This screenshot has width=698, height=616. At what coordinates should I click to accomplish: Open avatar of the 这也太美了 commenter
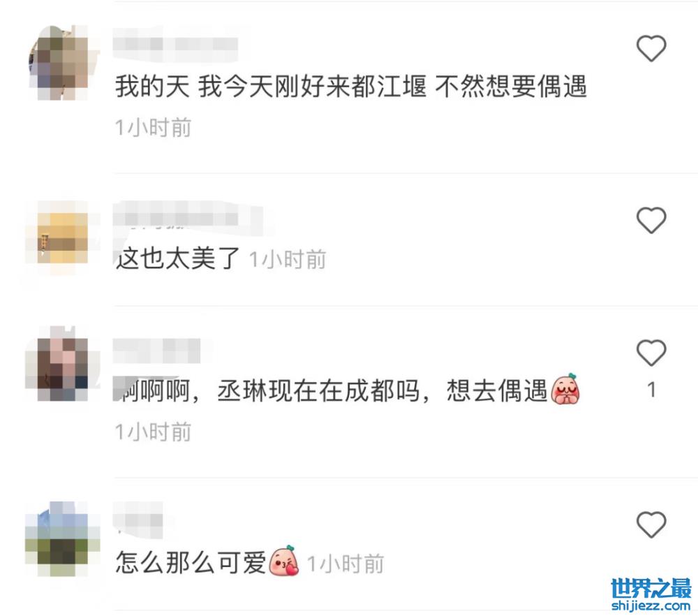(62, 238)
